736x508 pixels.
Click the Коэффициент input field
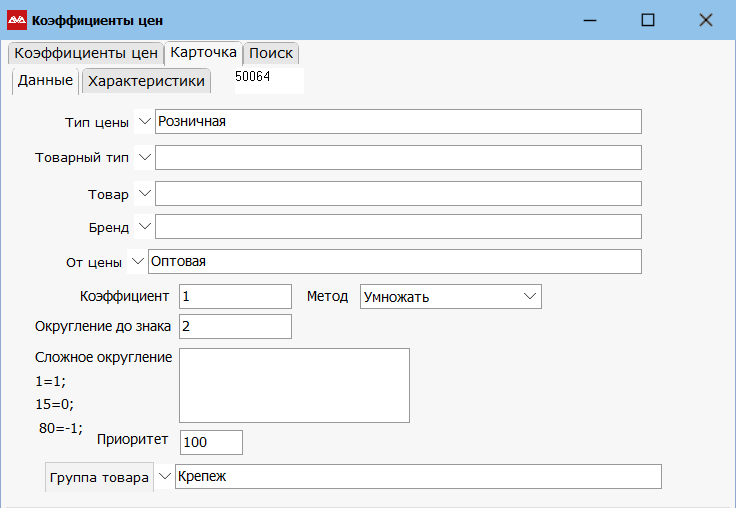coord(235,296)
